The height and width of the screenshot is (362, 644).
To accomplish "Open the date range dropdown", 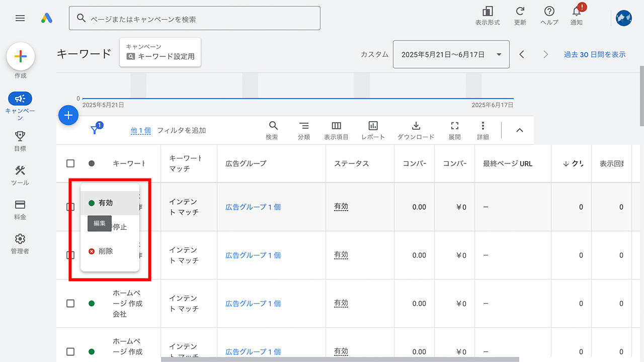I will (451, 54).
